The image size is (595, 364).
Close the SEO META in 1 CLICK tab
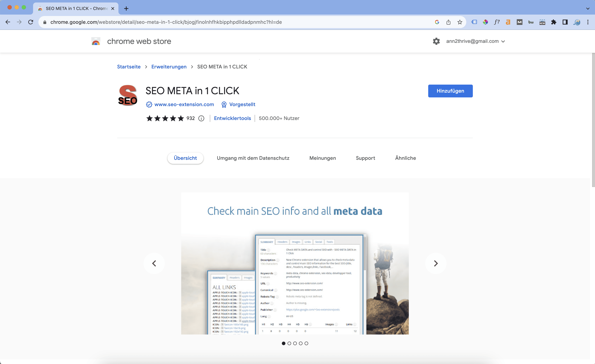point(113,9)
